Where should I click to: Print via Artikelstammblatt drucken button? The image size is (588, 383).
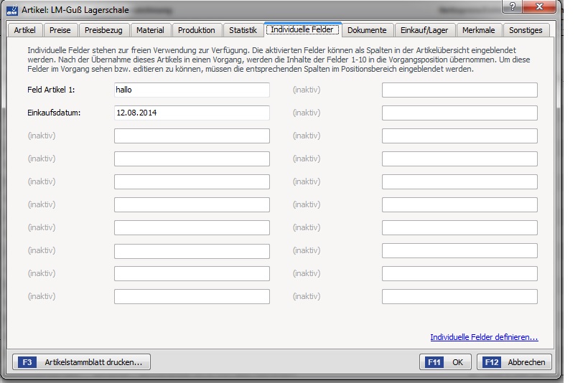point(81,362)
